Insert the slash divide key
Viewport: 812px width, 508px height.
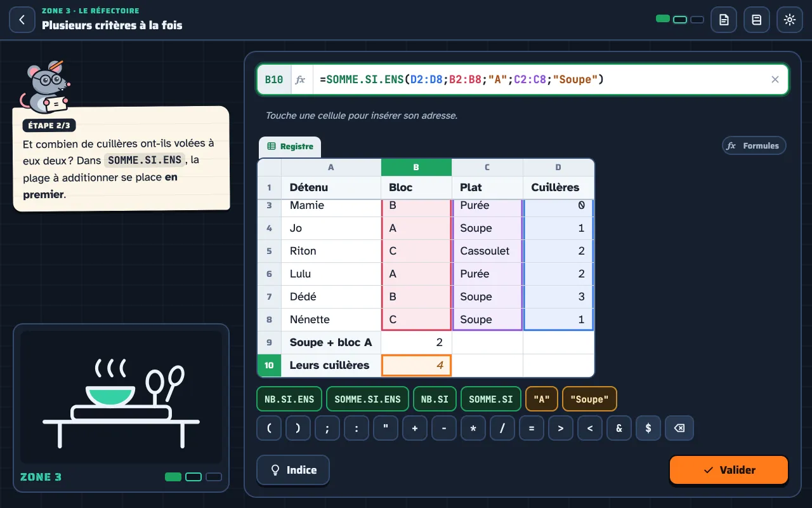pyautogui.click(x=502, y=428)
